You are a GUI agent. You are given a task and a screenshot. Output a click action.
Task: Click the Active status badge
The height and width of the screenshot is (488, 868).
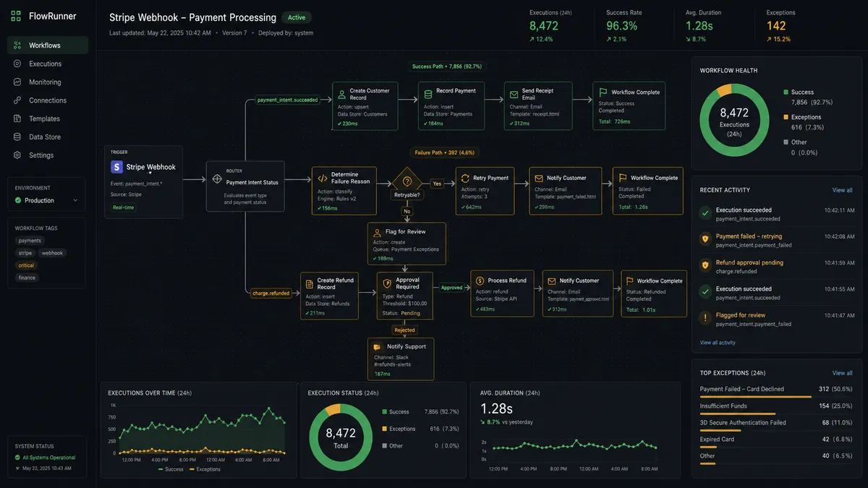(297, 17)
